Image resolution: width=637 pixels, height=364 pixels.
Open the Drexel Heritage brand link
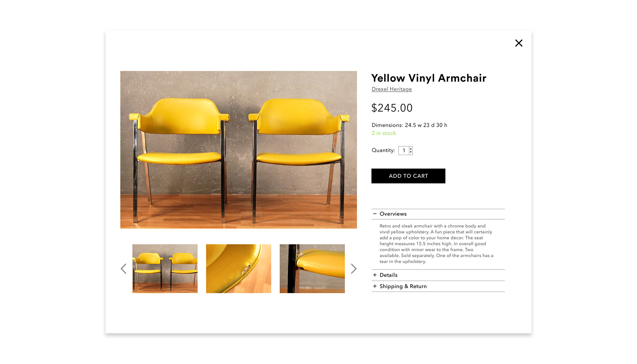pos(391,89)
